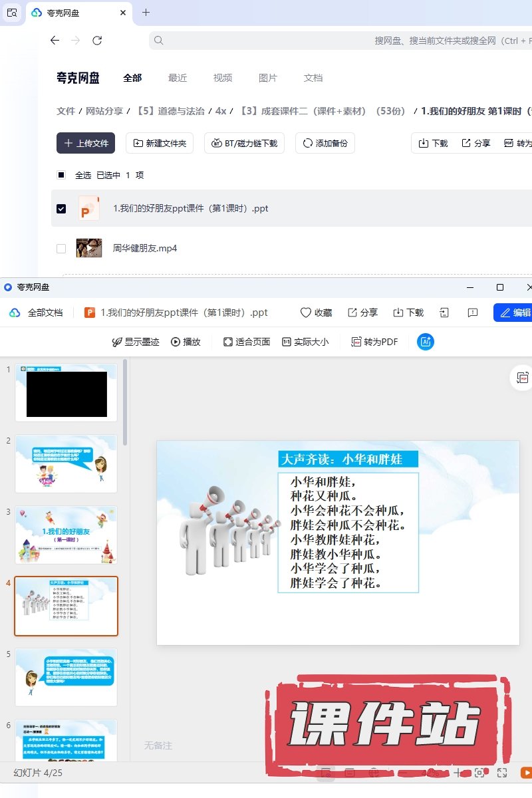Click the 收藏 heart icon in viewer
This screenshot has height=798, width=532.
tap(306, 313)
